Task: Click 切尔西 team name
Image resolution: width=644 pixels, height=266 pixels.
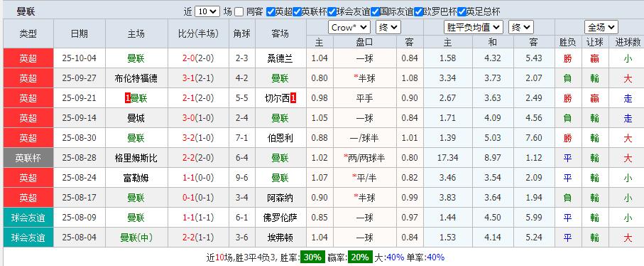Action: point(278,98)
